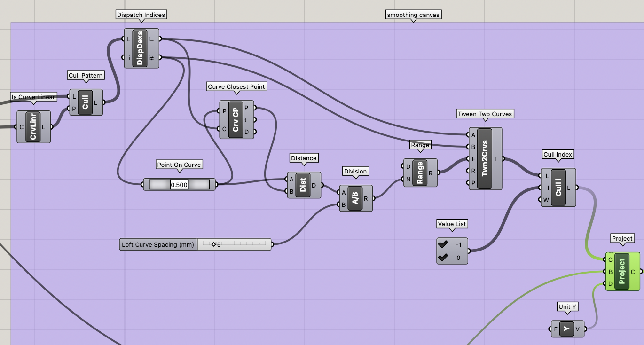
Task: Select the Twn2Crvs component
Action: tap(485, 158)
